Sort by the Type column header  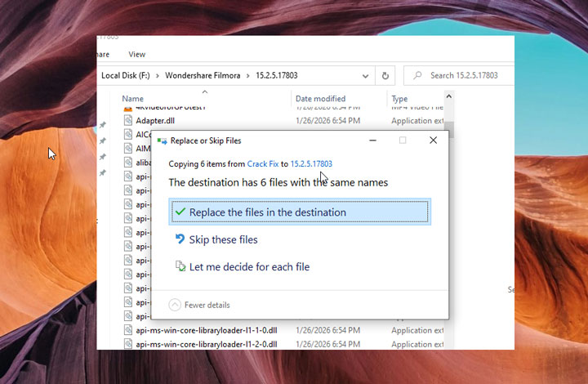click(399, 99)
